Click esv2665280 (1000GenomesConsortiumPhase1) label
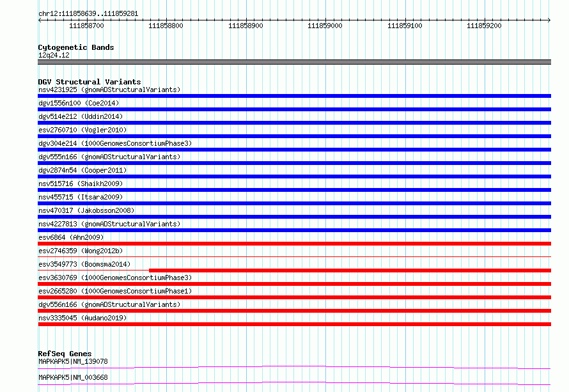 point(115,291)
